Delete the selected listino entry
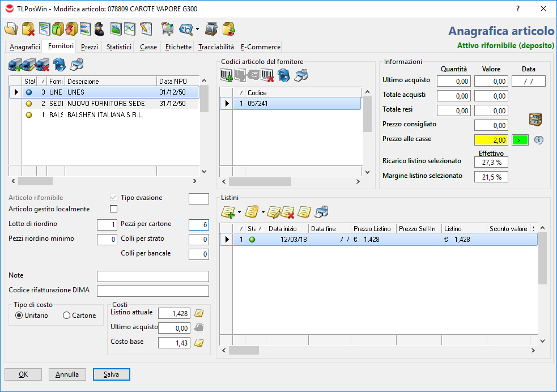 coord(288,212)
